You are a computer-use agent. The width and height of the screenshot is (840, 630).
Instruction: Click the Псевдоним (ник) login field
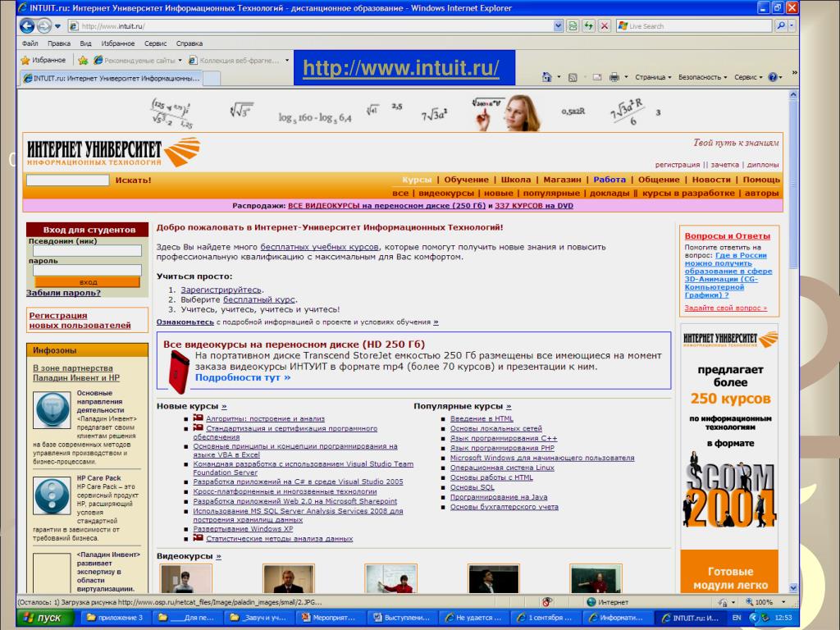point(87,251)
